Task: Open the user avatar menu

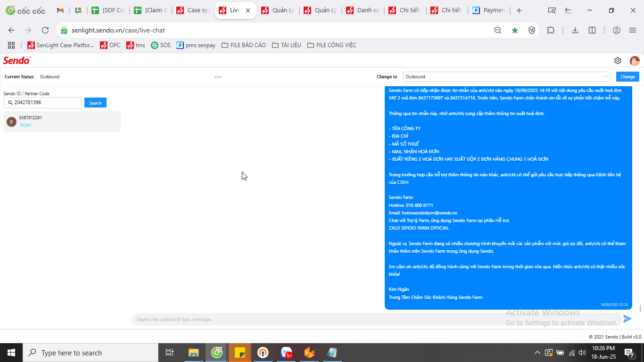Action: point(635,61)
